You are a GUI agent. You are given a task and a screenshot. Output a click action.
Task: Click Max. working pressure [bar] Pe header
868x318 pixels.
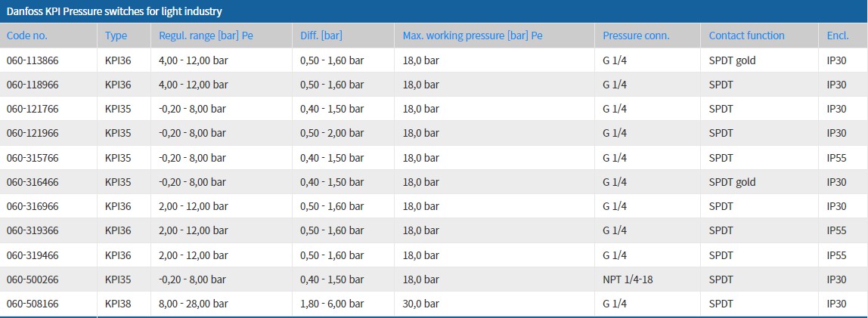tap(473, 36)
